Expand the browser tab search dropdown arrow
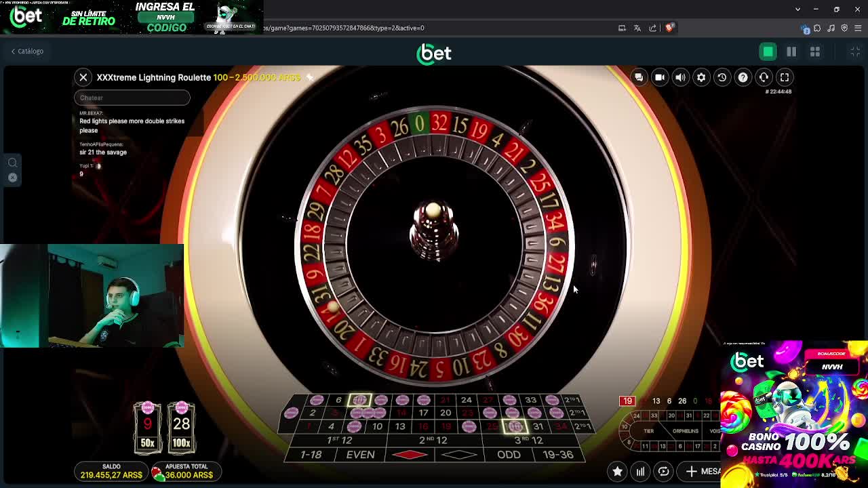The image size is (868, 488). 797,9
